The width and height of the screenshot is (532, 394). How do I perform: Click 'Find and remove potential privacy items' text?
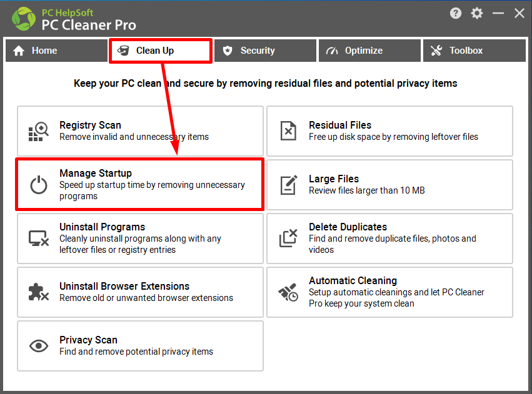coord(136,352)
